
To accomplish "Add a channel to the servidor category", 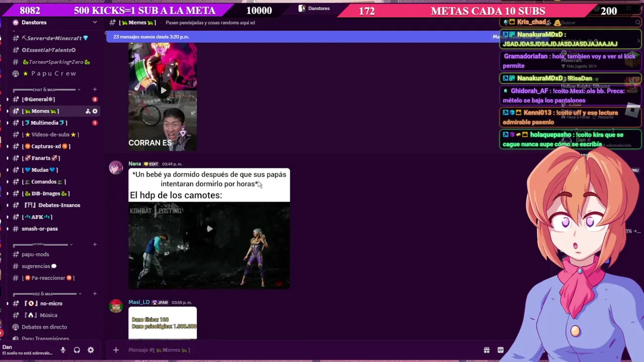I will [x=95, y=244].
